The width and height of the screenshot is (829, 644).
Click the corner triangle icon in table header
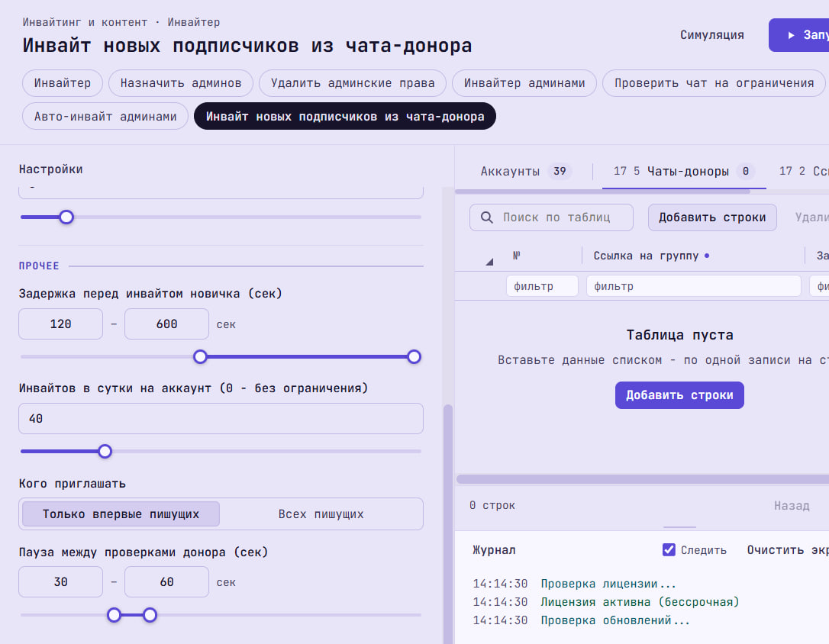click(489, 262)
